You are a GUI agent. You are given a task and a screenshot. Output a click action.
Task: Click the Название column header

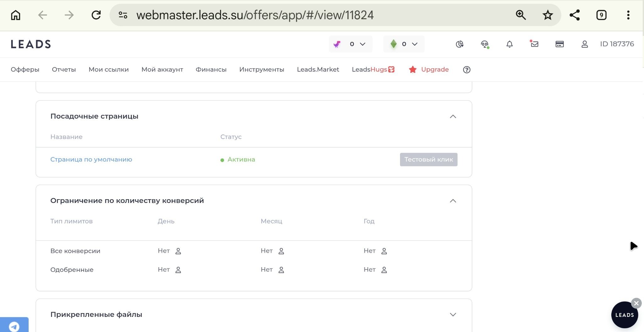(66, 137)
